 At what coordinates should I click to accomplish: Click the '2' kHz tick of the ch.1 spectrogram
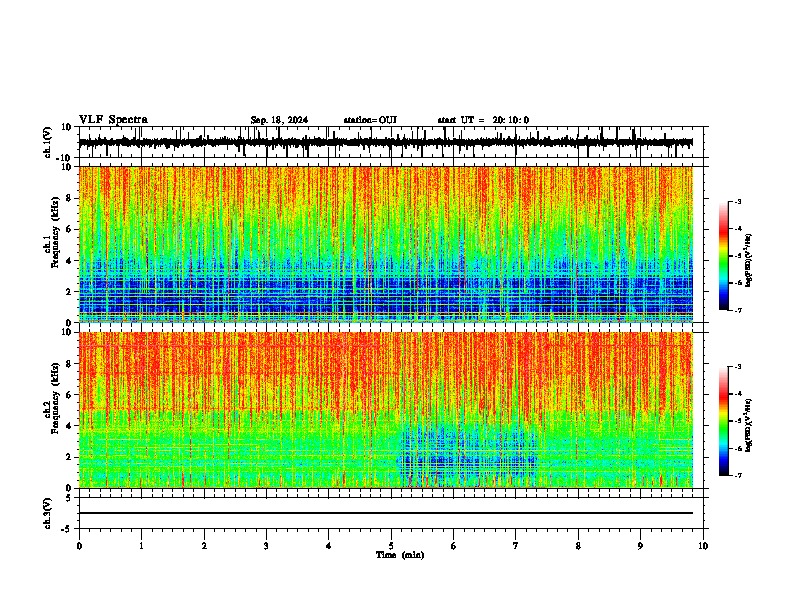pos(70,291)
